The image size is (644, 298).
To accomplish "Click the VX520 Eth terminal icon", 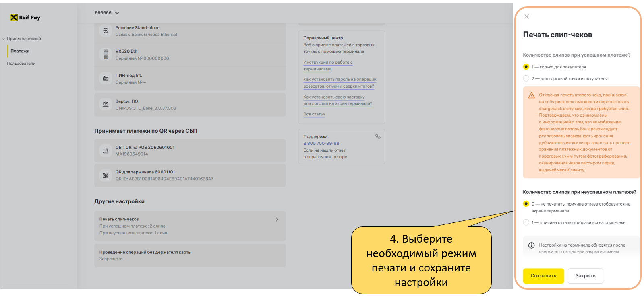I will tap(106, 54).
